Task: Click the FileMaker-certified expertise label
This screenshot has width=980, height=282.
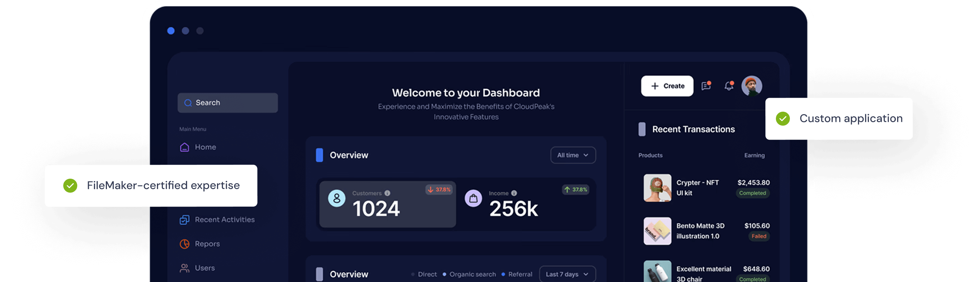Action: tap(163, 185)
